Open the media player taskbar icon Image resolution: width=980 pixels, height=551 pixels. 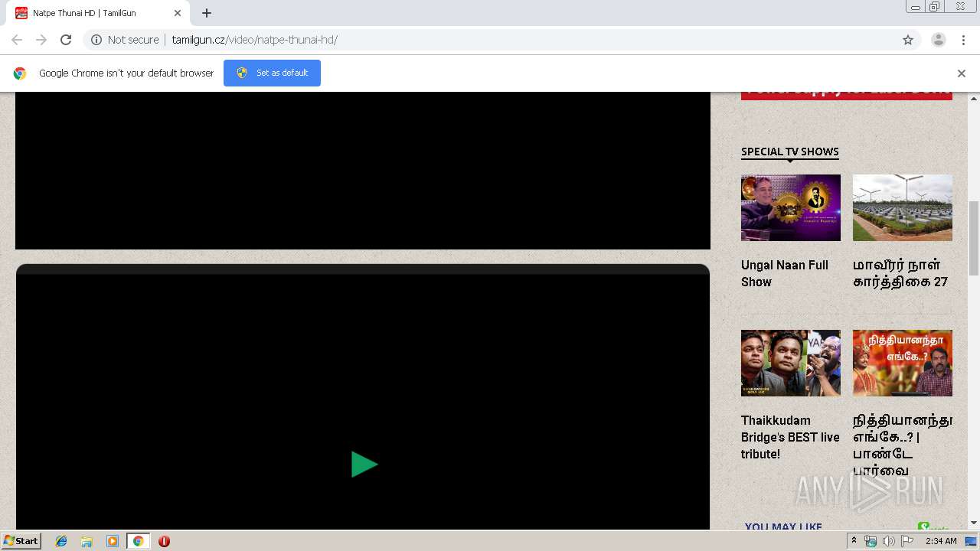113,541
